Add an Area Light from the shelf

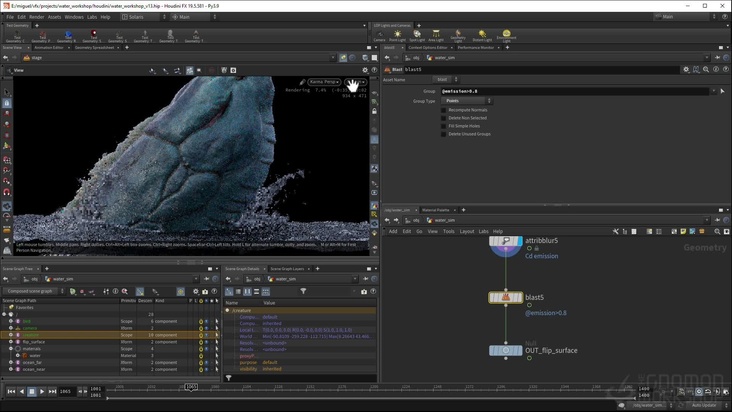tap(436, 35)
